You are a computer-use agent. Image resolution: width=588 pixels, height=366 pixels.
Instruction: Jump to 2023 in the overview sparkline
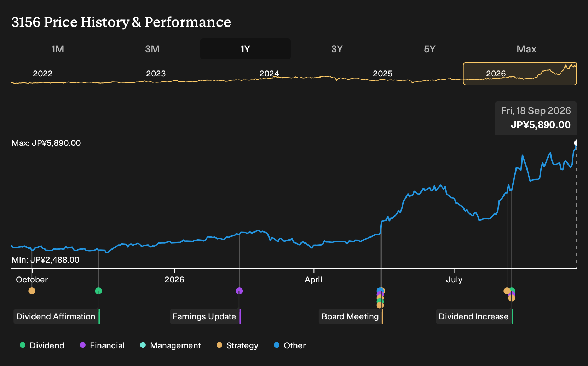click(x=156, y=74)
